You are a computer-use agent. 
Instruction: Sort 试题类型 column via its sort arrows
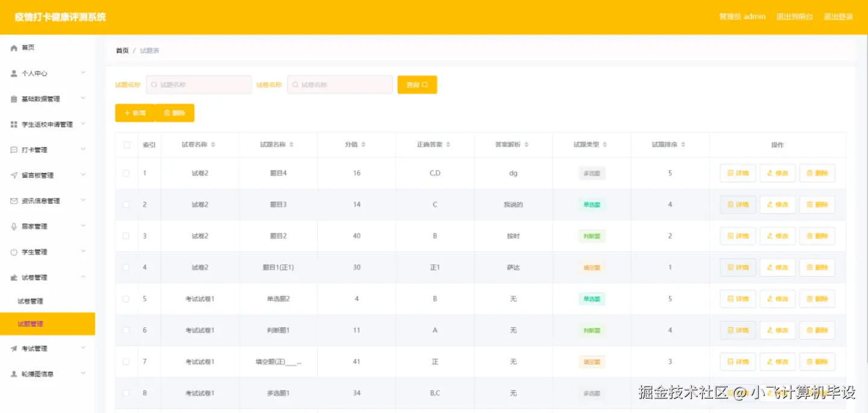click(605, 145)
